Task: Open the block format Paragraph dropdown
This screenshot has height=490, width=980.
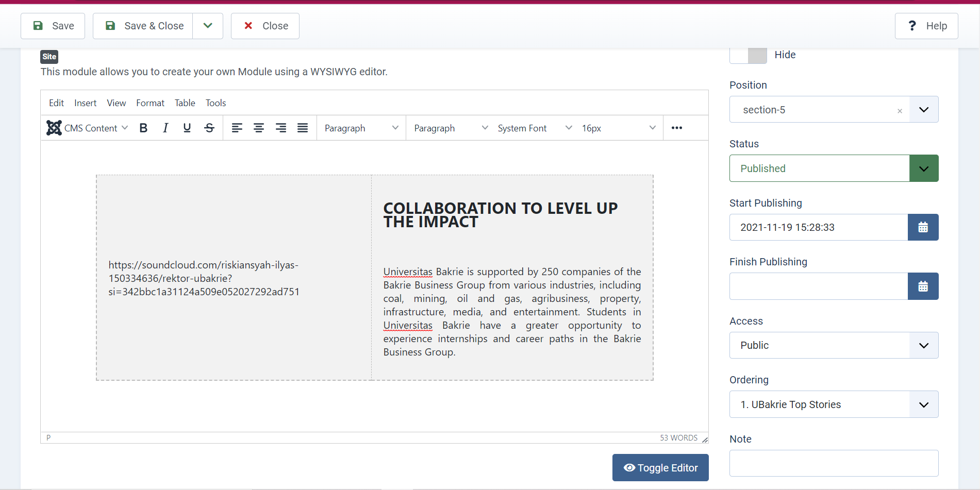Action: click(x=361, y=128)
